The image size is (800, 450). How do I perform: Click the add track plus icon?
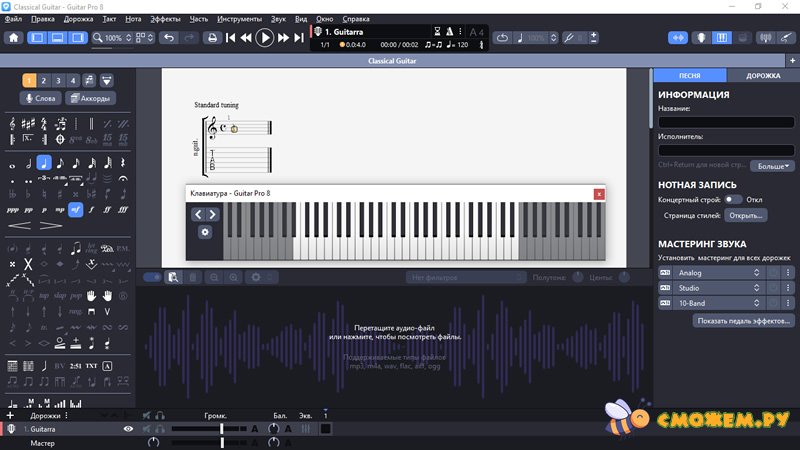(10, 415)
